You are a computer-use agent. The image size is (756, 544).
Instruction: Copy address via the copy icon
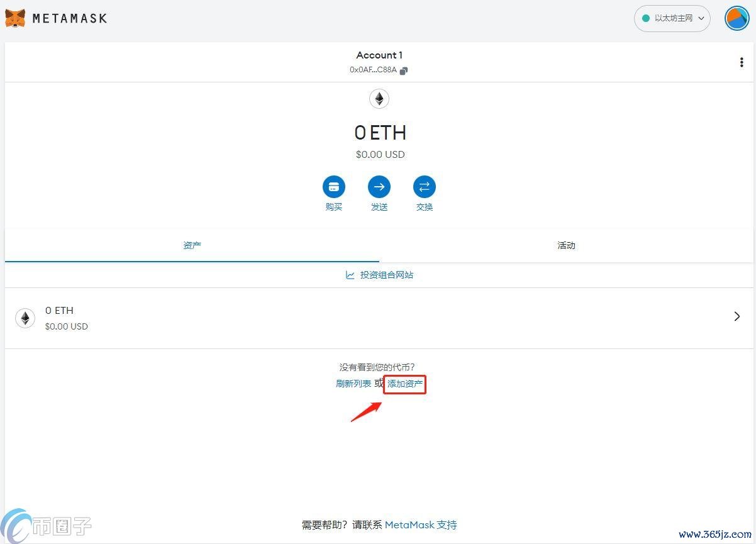(404, 70)
